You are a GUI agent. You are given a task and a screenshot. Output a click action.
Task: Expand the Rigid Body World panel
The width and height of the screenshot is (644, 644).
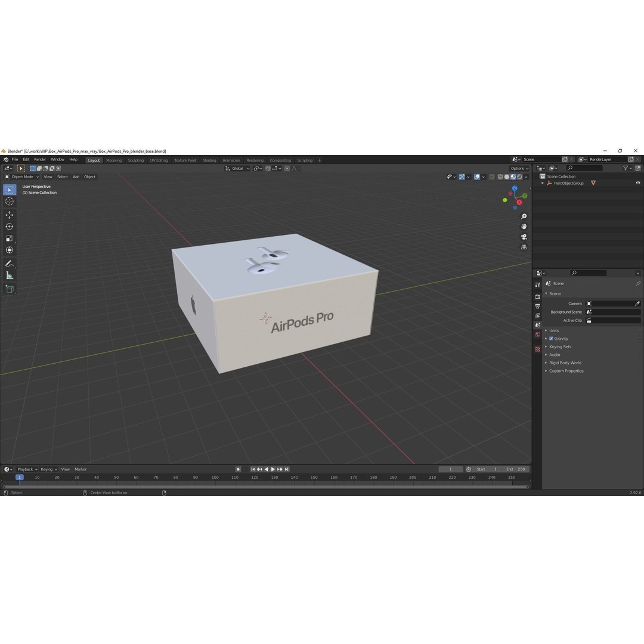pyautogui.click(x=565, y=363)
